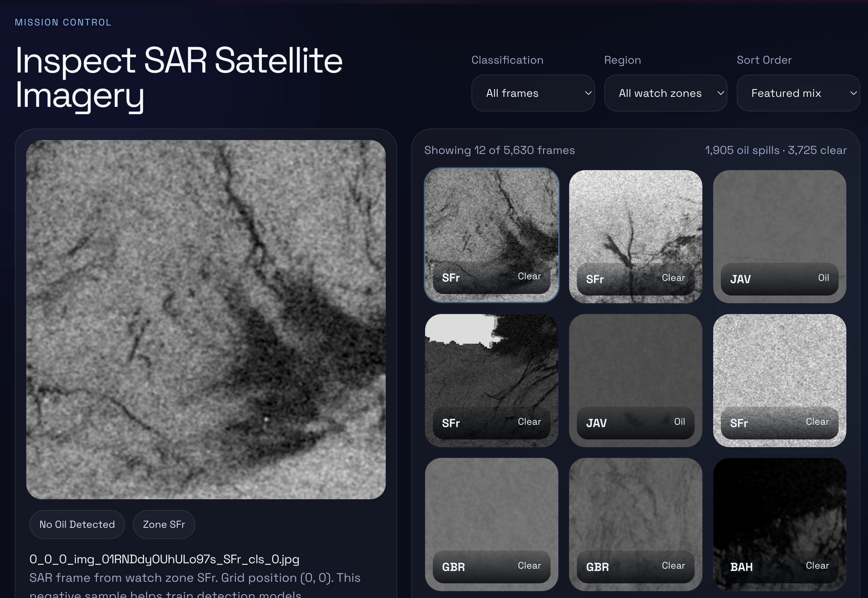Click the chevron on All frames dropdown

588,93
